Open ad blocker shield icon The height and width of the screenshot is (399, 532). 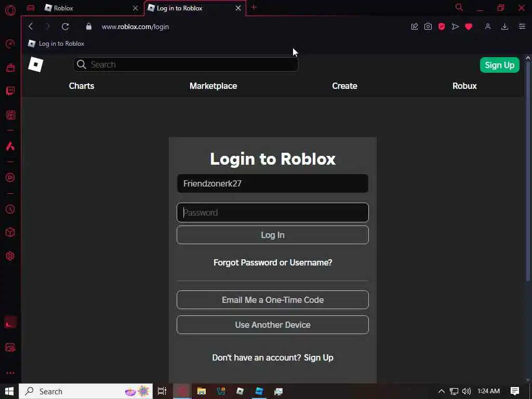pos(442,26)
